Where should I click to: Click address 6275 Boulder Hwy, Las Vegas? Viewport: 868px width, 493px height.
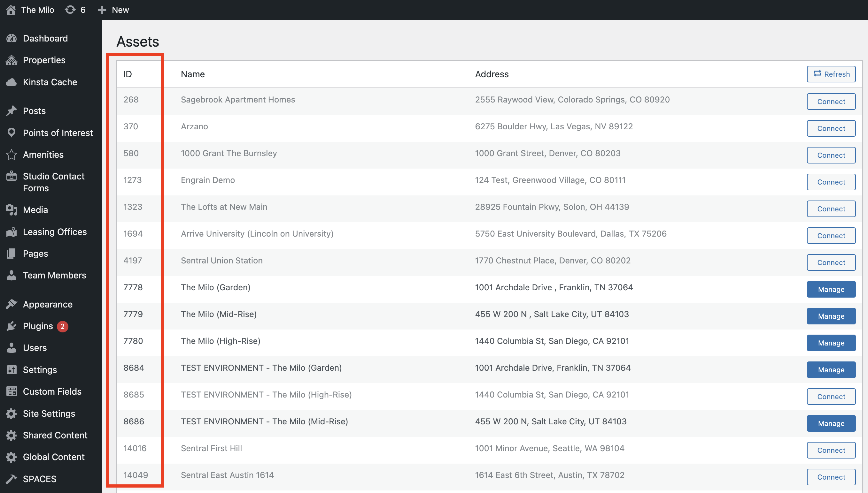click(x=554, y=126)
